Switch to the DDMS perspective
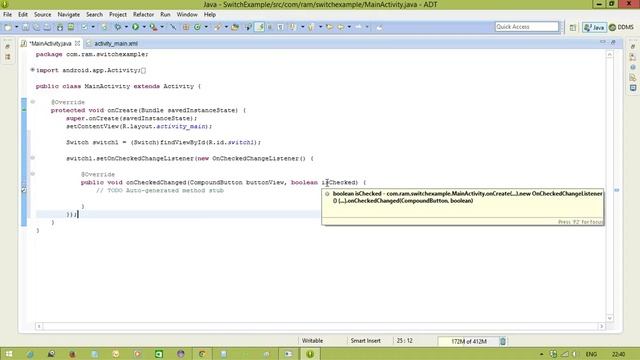Screen dimensions: 640x360 pyautogui.click(x=621, y=27)
